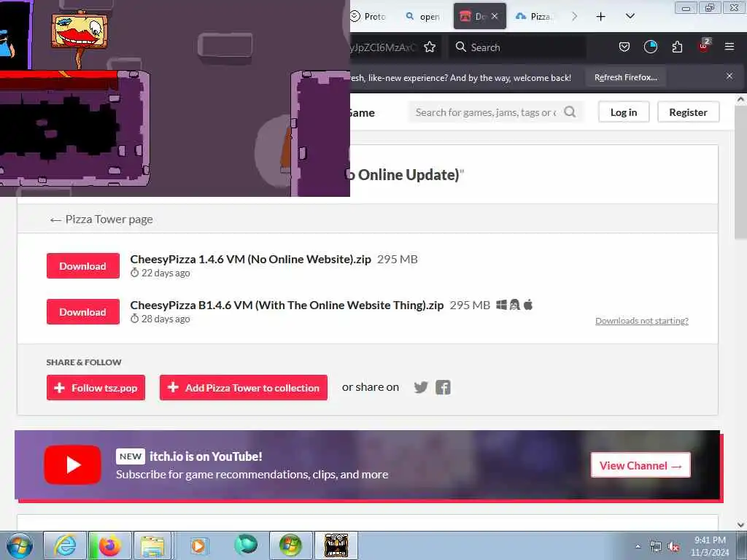Download CheesyPizza B1.4.6 With Online Website zip

point(83,312)
